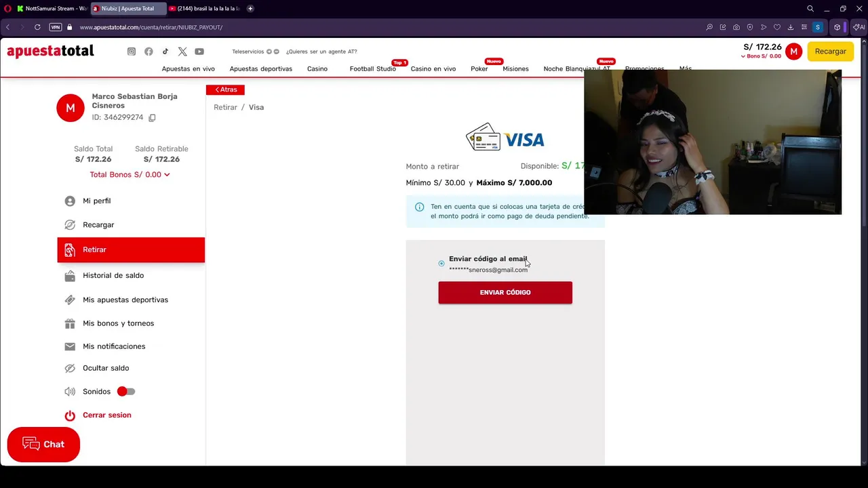Open the Poker menu item

479,69
